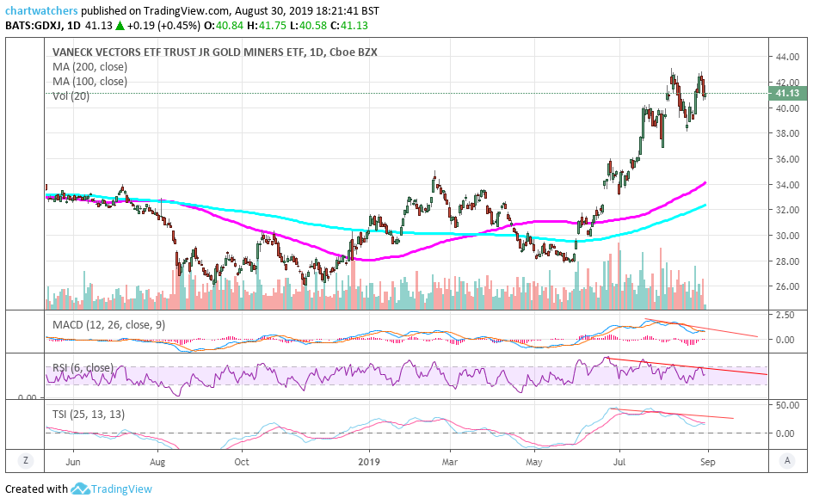Viewport: 813px width, 504px height.
Task: Click the 2019 time axis label
Action: 370,462
